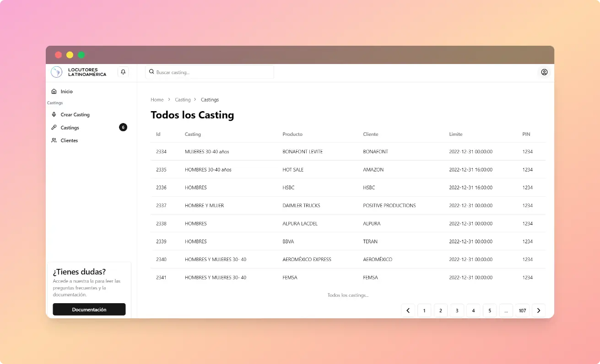Open the user profile avatar icon
This screenshot has width=600, height=364.
coord(544,72)
